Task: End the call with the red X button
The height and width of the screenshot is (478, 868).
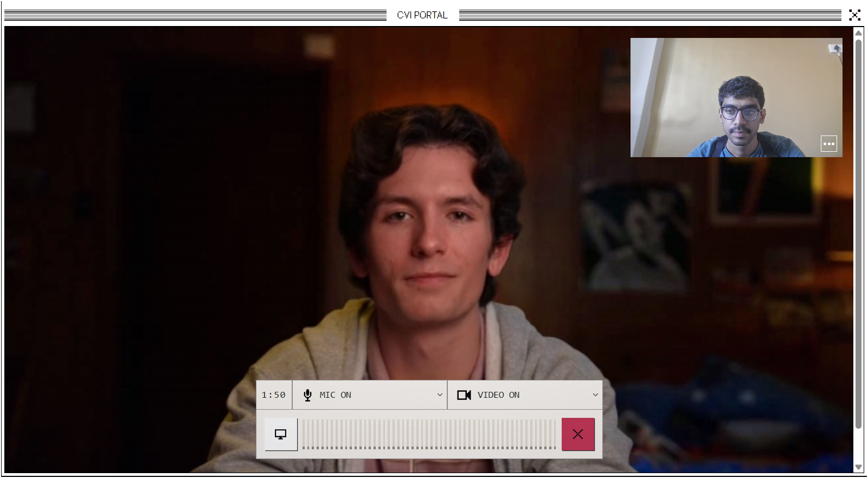Action: coord(578,434)
